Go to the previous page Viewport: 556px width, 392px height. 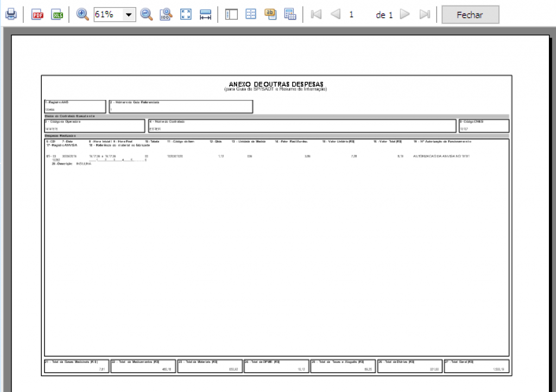tap(336, 15)
